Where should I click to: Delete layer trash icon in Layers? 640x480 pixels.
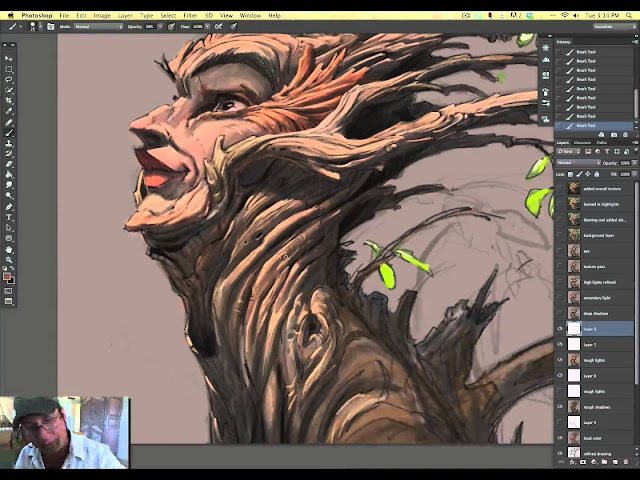[626, 462]
